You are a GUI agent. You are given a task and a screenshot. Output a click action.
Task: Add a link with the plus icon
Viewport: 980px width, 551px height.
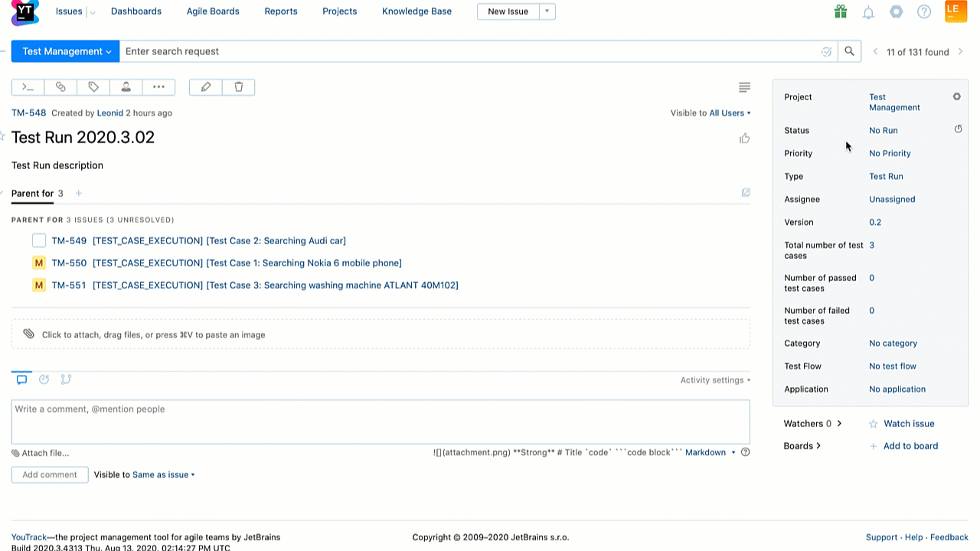78,194
